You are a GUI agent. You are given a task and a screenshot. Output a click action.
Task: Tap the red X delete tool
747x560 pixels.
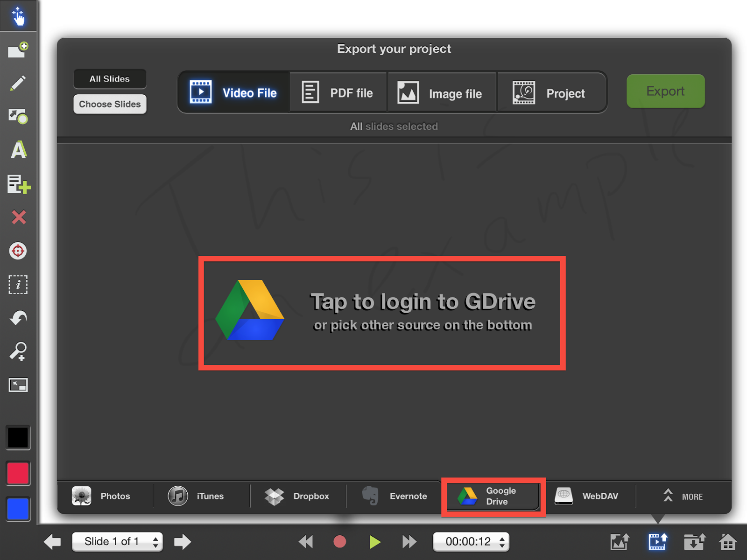19,217
